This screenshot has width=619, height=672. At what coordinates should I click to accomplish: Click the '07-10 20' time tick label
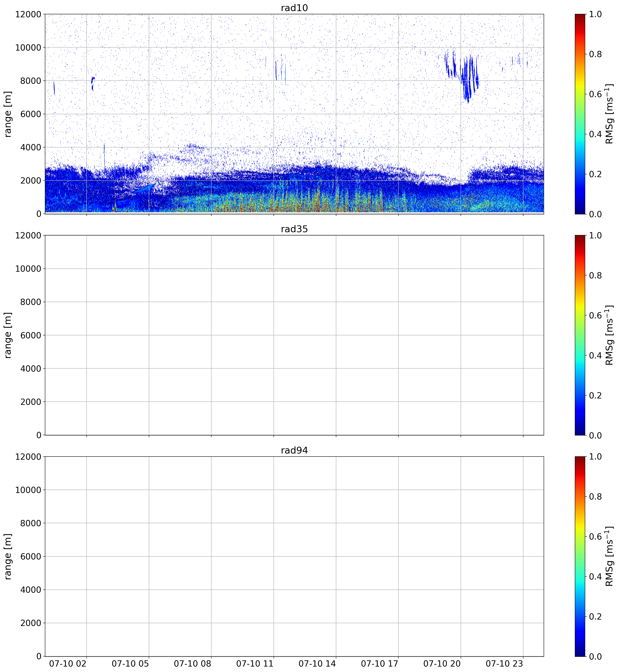[x=442, y=664]
